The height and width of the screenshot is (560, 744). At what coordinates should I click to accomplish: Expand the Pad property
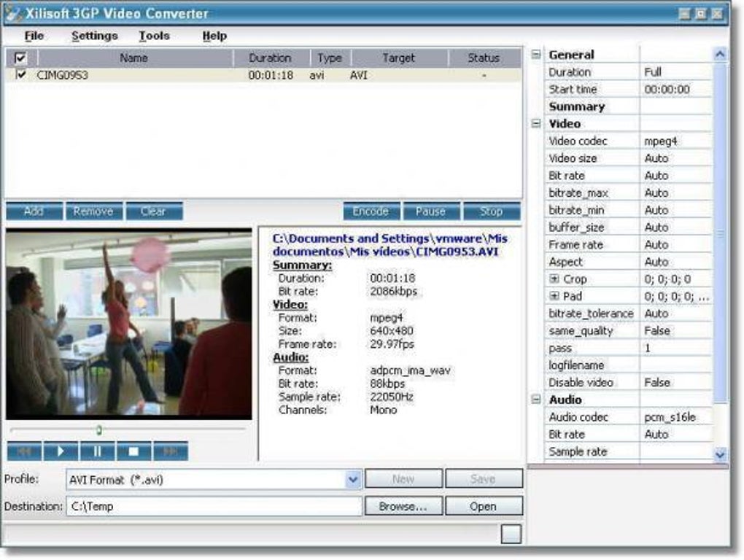pos(554,296)
